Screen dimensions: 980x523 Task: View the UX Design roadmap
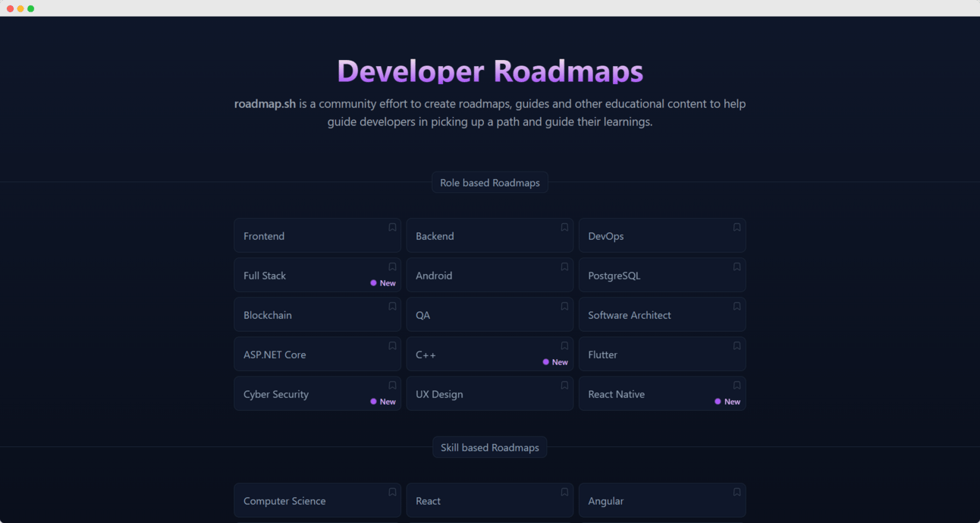pos(489,393)
